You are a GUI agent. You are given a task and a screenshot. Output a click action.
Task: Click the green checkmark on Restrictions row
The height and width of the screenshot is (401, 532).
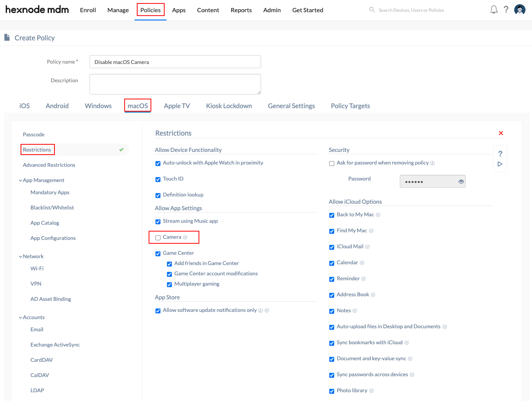coord(121,150)
